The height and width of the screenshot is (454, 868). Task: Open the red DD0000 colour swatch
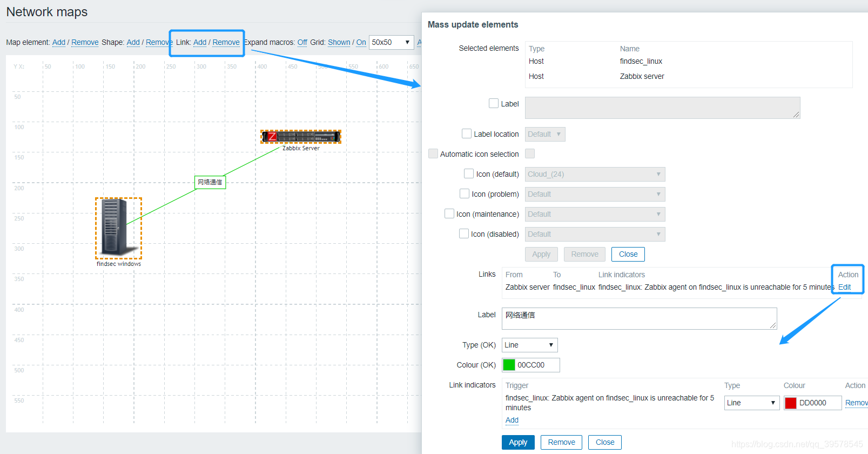point(791,403)
